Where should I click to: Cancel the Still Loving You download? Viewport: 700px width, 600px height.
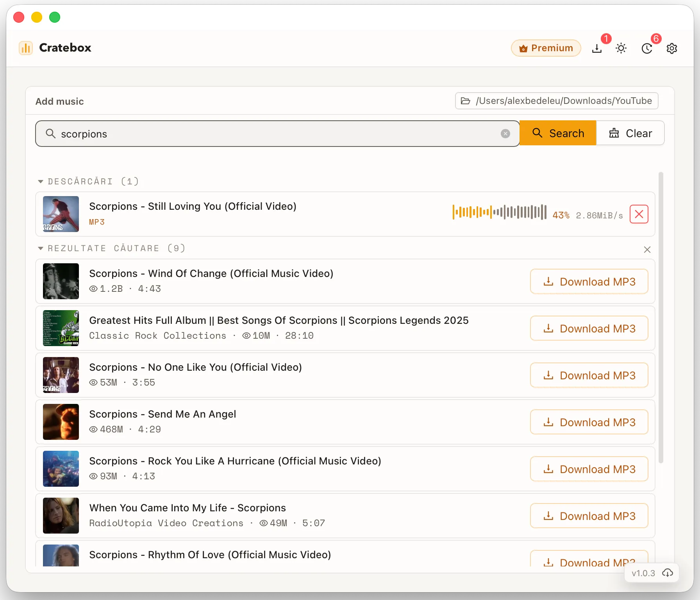click(639, 214)
